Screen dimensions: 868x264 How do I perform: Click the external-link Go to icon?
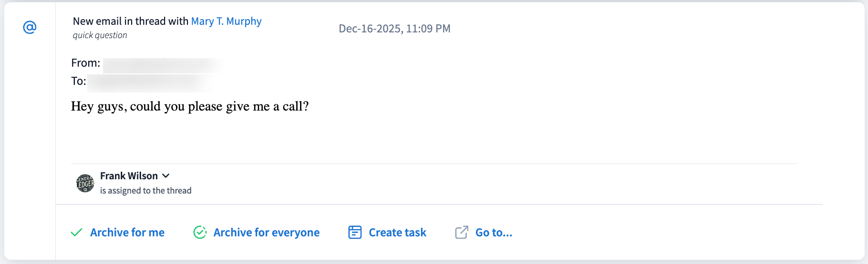click(x=461, y=233)
